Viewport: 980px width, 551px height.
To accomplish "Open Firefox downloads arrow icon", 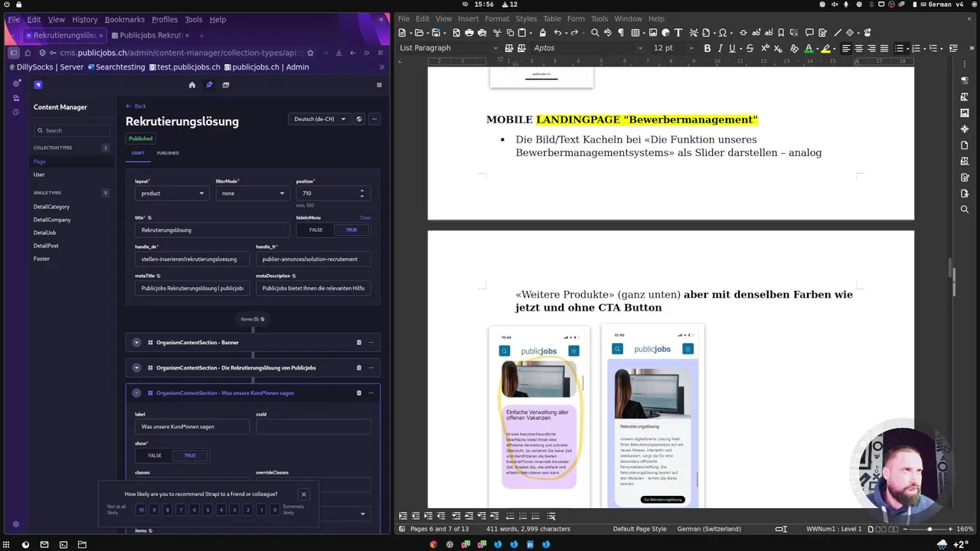I will click(338, 53).
